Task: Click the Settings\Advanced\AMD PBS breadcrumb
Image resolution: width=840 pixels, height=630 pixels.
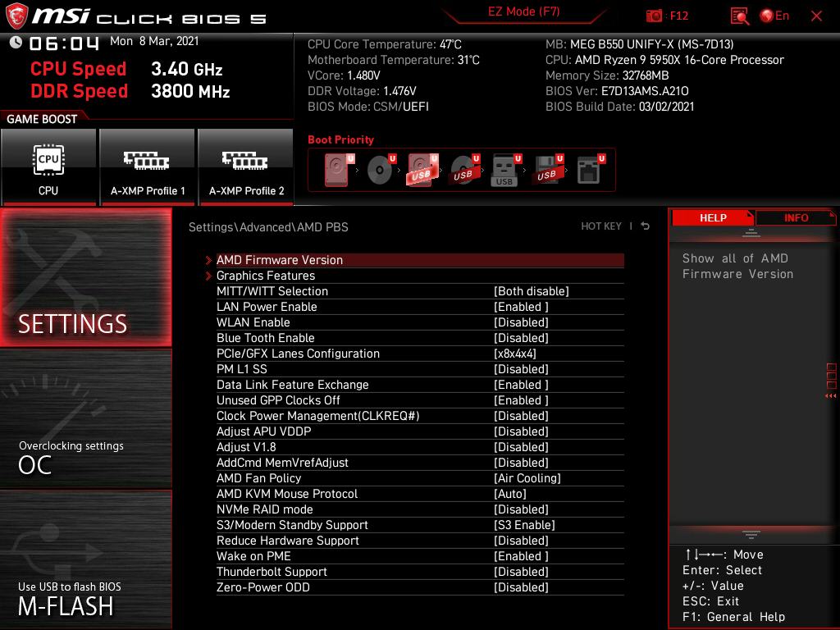Action: (x=268, y=227)
